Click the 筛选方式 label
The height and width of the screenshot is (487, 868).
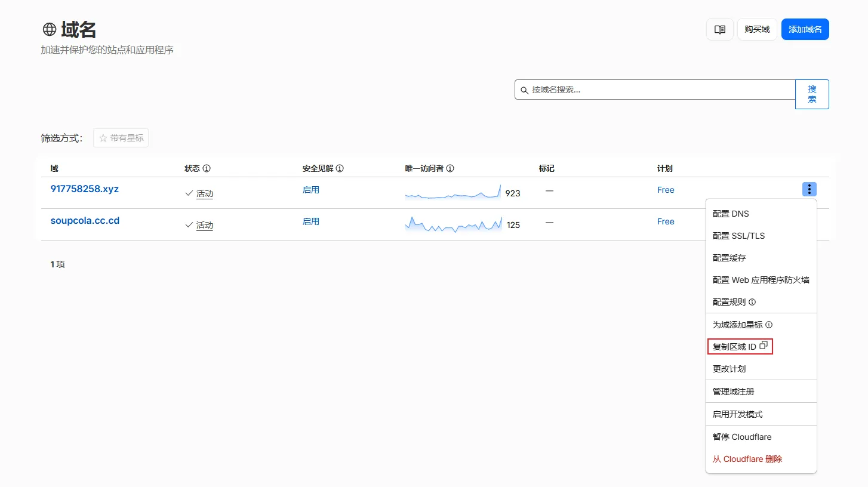pos(62,138)
